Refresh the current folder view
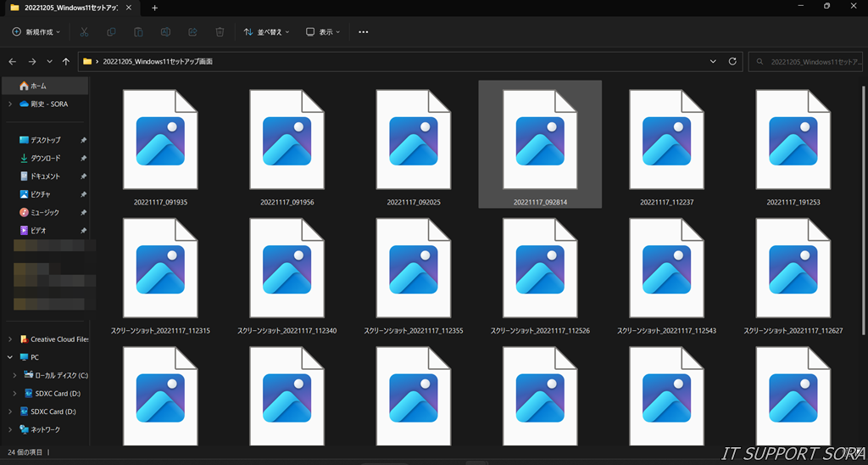Viewport: 868px width, 465px height. 733,62
